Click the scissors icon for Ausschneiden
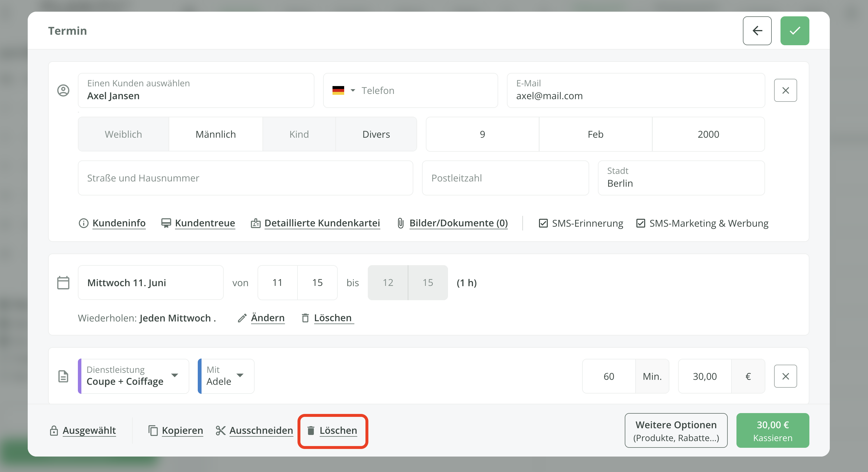Image resolution: width=868 pixels, height=472 pixels. (221, 431)
